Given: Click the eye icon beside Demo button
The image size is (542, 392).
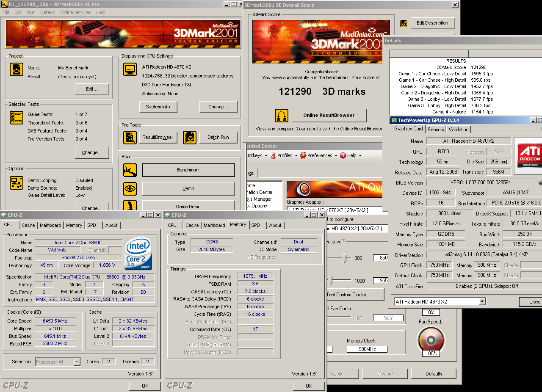Looking at the screenshot, I should click(x=130, y=188).
